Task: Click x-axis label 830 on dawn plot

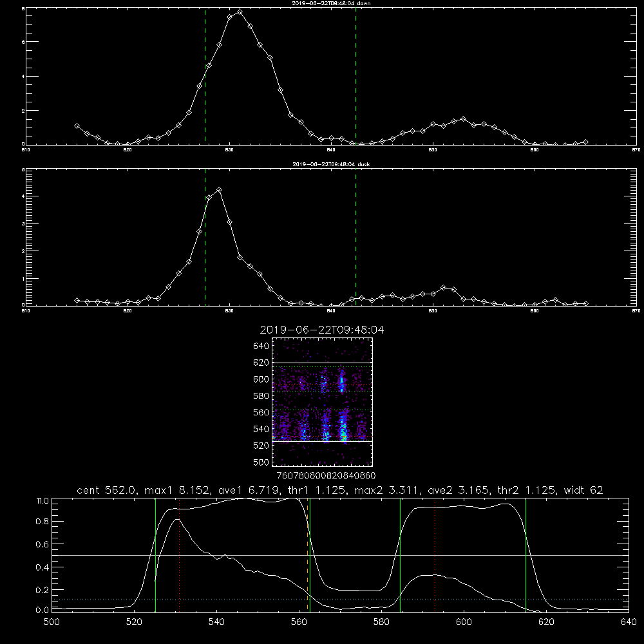Action: (229, 150)
